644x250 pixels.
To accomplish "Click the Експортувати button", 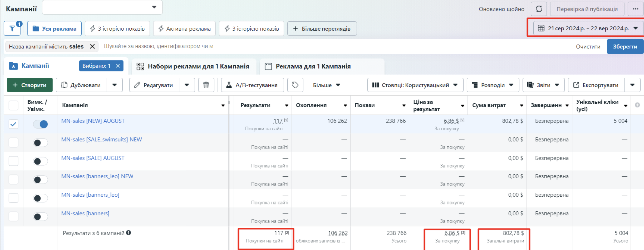I will [x=596, y=85].
